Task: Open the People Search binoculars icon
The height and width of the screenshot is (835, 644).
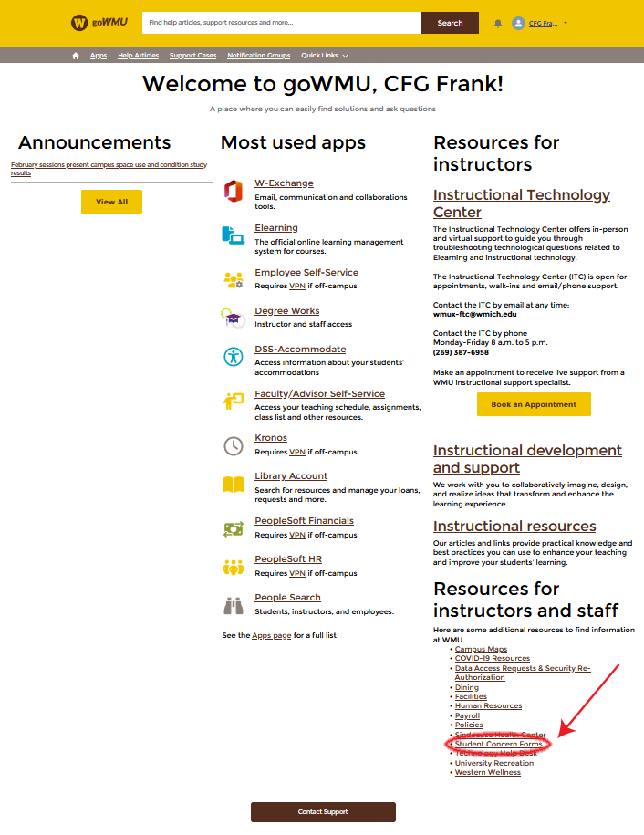Action: (233, 604)
